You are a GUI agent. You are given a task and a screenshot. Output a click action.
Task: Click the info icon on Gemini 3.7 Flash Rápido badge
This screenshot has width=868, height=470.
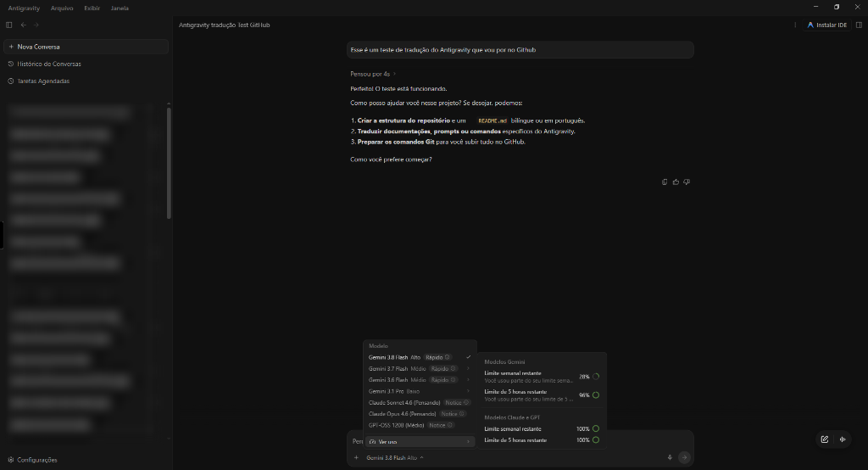click(x=453, y=368)
